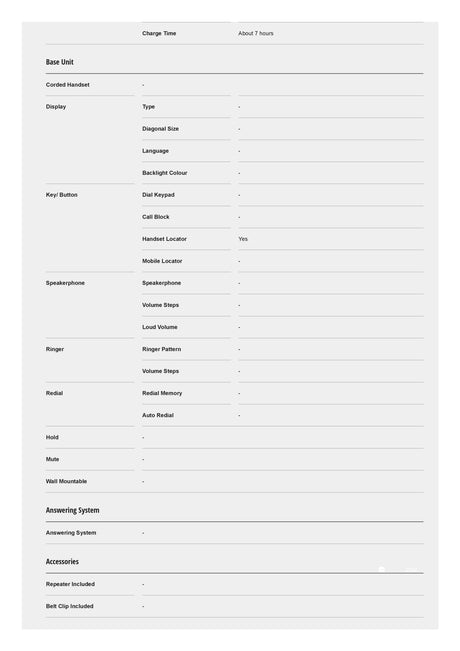Select the Mobile Locator label
Screen dimensions: 460x651
(162, 261)
